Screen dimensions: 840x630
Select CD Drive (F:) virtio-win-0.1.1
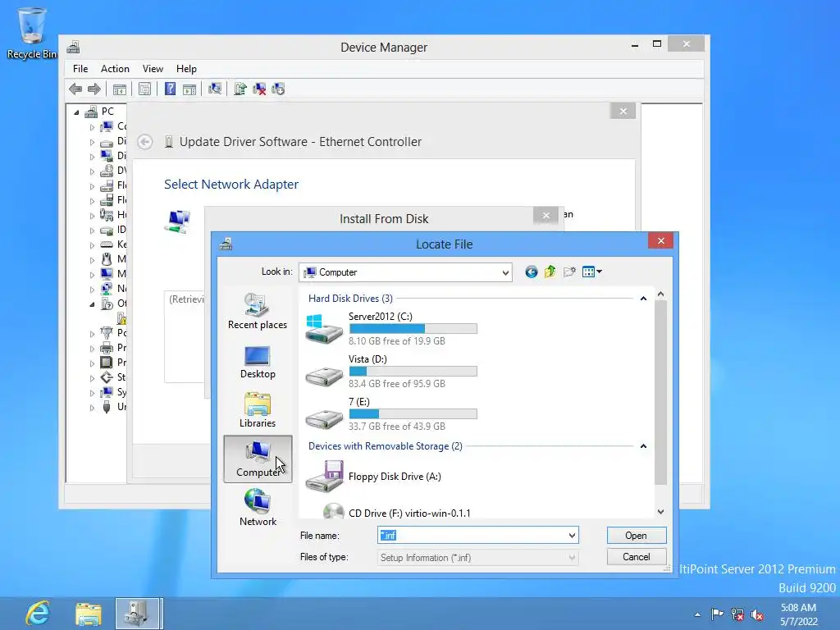click(397, 513)
